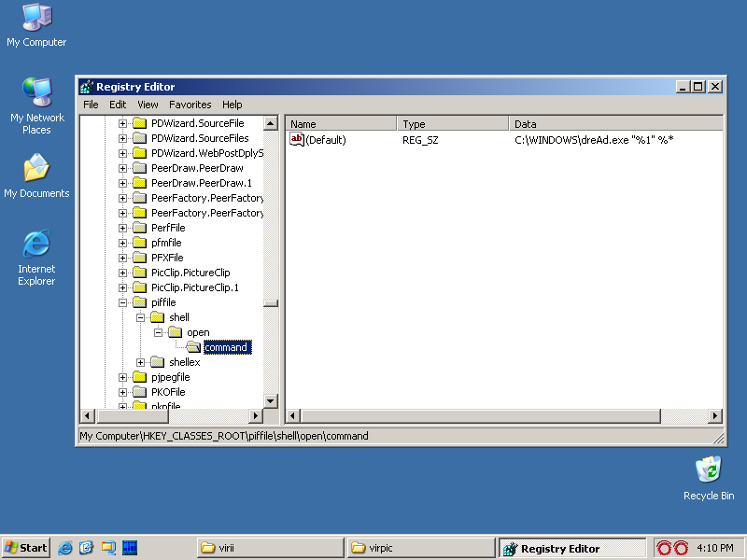This screenshot has height=560, width=747.
Task: Click the Internet Explorer desktop icon
Action: (36, 245)
